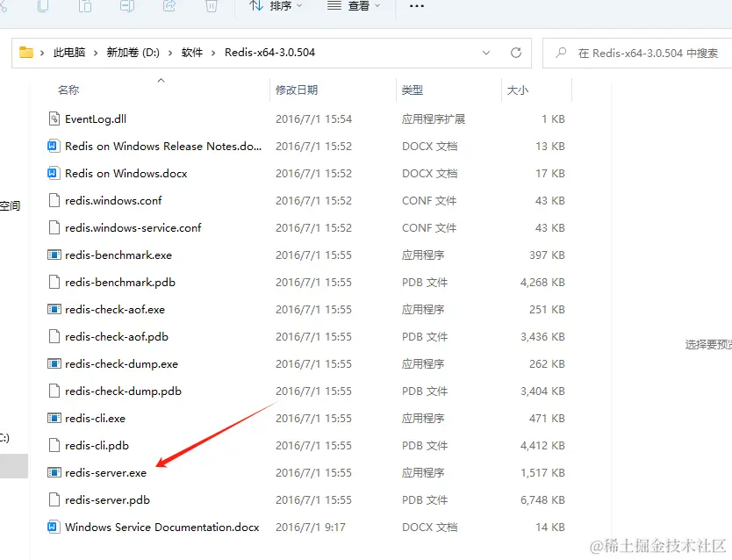The height and width of the screenshot is (560, 732).
Task: Go to 此电脑 in the address bar
Action: (69, 53)
